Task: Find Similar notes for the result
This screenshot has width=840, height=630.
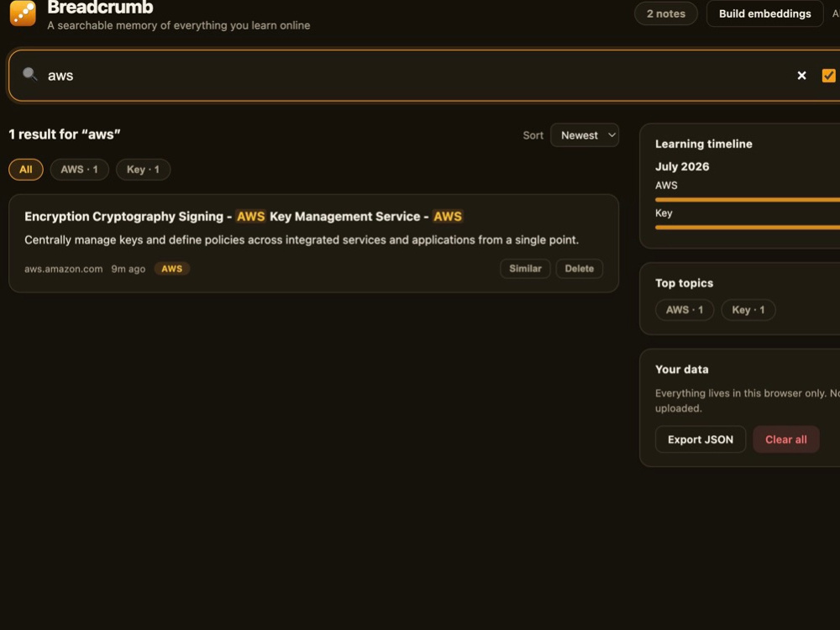Action: click(x=525, y=269)
